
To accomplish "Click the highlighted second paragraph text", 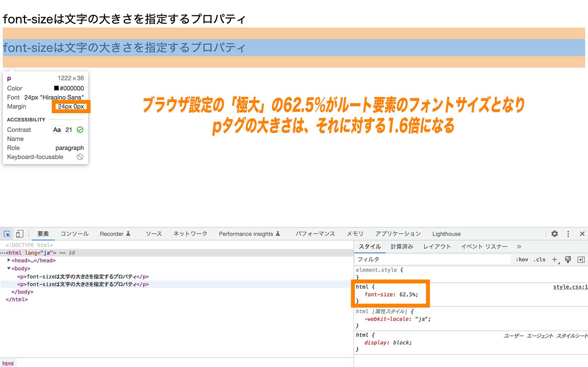I will point(124,47).
